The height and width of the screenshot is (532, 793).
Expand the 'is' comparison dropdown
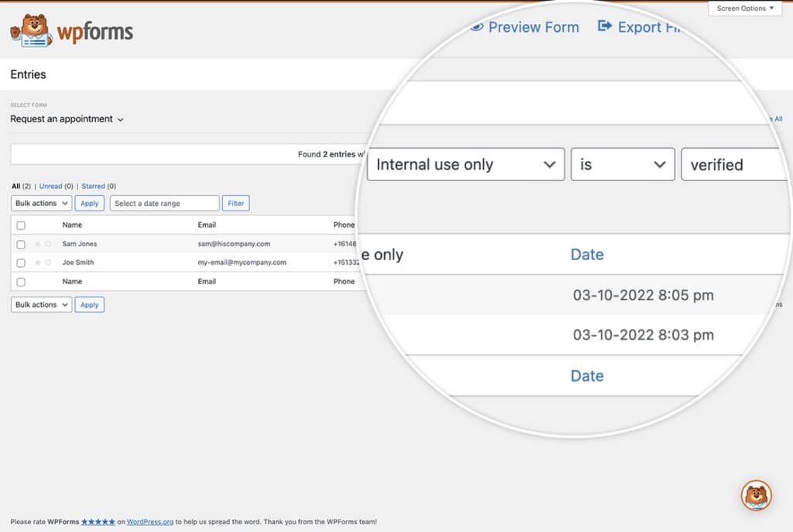pyautogui.click(x=622, y=164)
